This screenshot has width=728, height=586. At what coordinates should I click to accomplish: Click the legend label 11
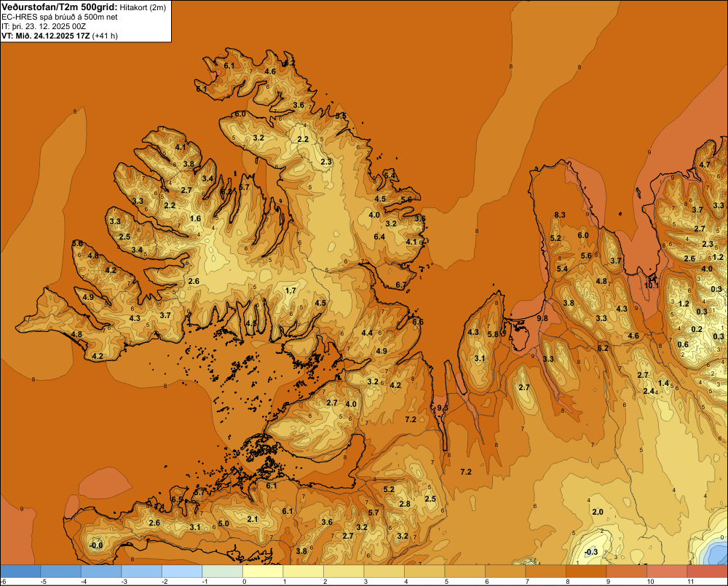click(690, 582)
